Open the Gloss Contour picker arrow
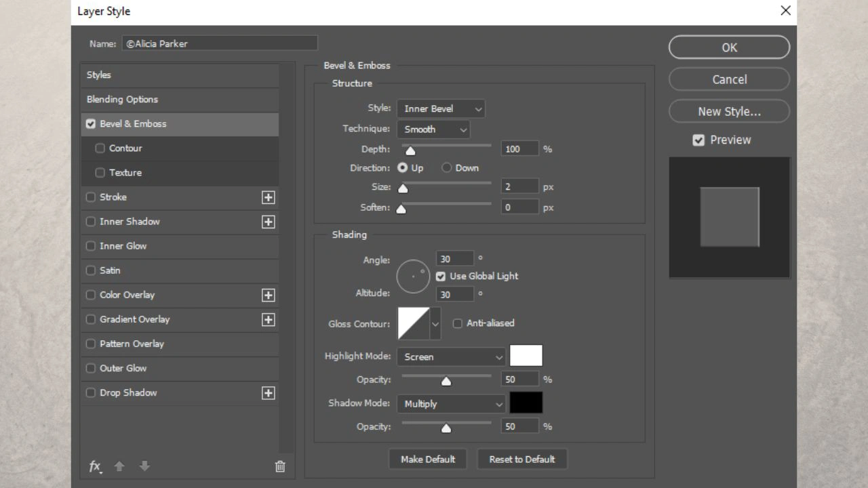 [x=435, y=324]
